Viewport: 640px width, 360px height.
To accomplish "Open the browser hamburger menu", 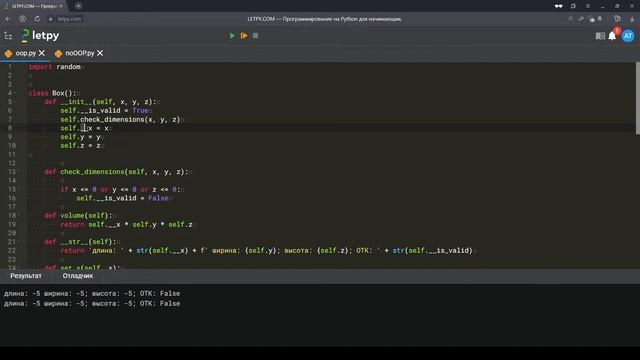I will click(588, 6).
